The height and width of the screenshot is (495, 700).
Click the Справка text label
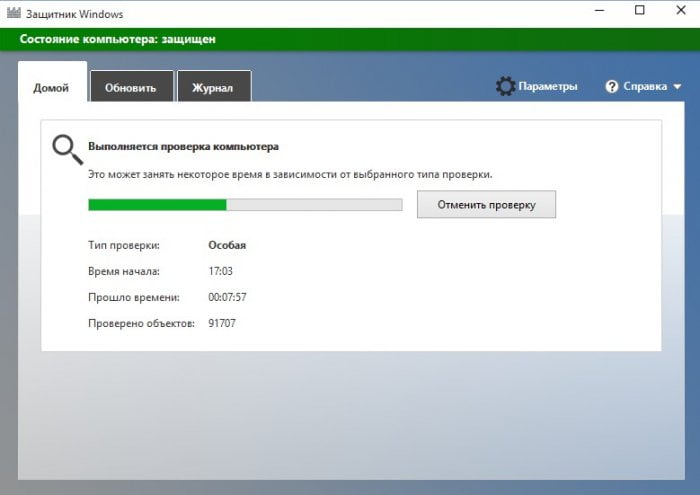(x=644, y=87)
